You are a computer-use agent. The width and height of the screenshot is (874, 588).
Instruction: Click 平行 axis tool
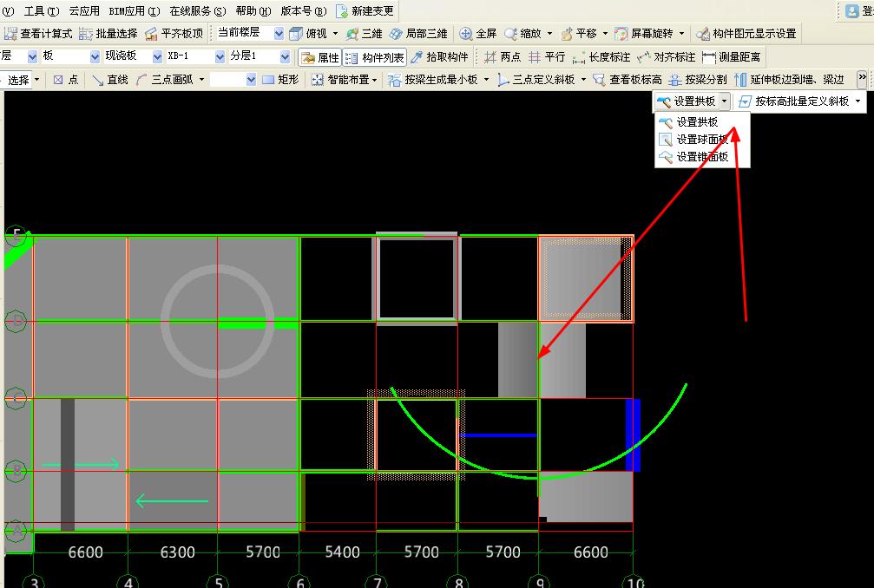point(546,56)
